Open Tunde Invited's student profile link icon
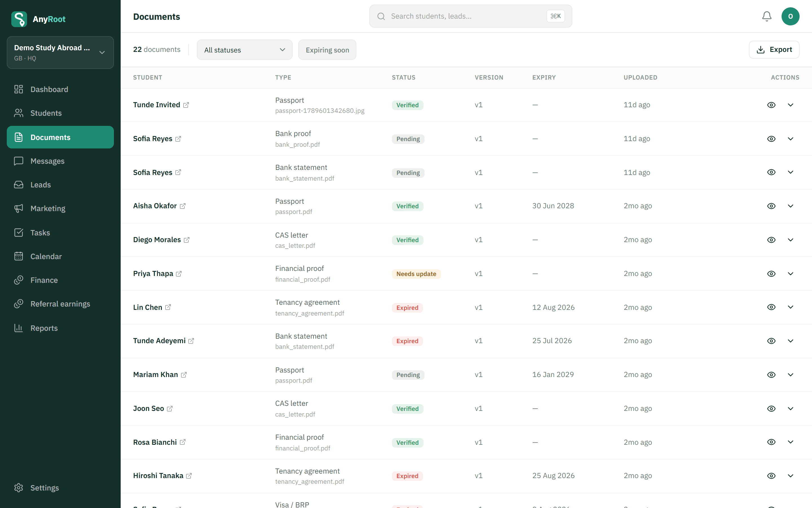 pyautogui.click(x=186, y=105)
